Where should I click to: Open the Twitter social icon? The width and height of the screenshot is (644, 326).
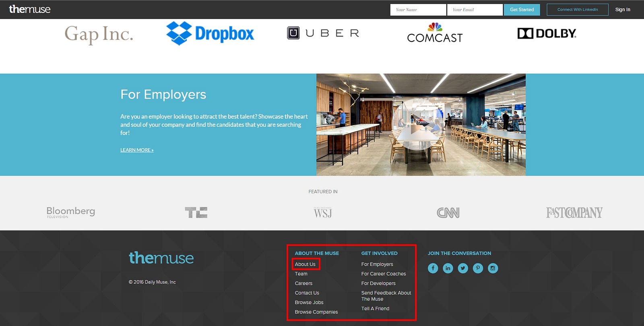(x=463, y=268)
